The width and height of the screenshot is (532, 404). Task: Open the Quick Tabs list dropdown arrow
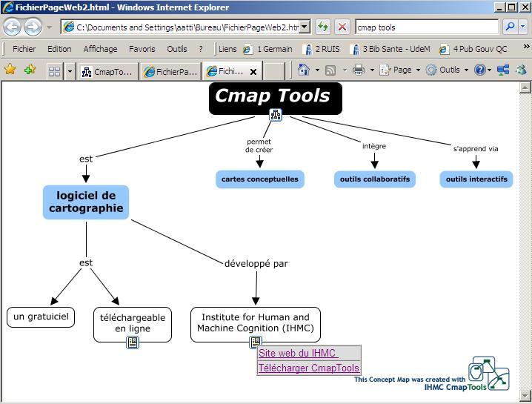point(70,71)
